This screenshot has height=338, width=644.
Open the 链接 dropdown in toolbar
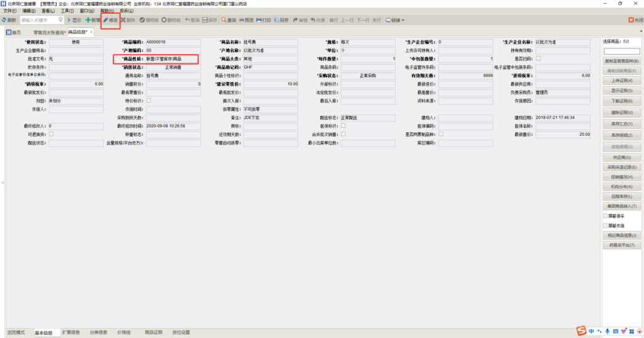tap(395, 20)
